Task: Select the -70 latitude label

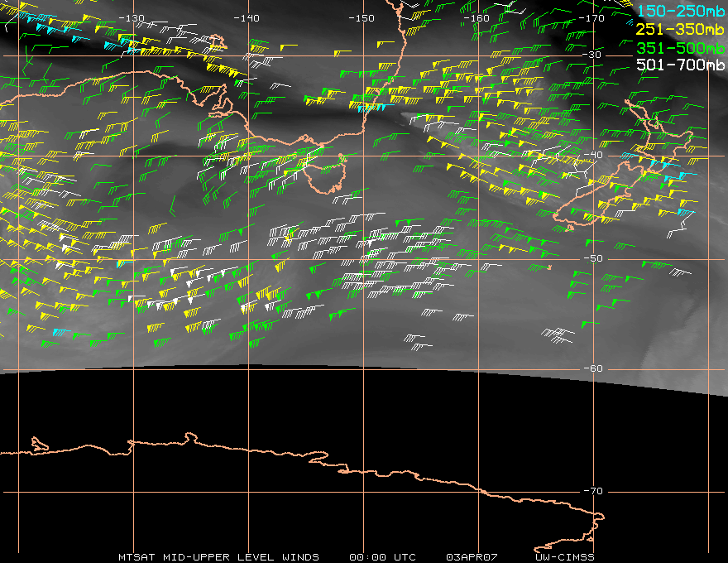Action: (593, 491)
